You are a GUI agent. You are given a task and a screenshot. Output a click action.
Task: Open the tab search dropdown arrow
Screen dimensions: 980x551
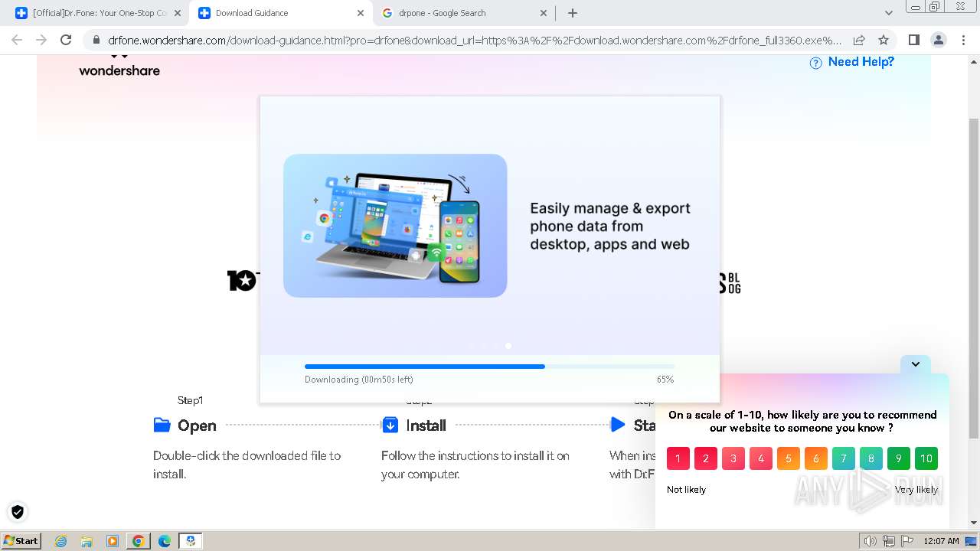[x=889, y=13]
